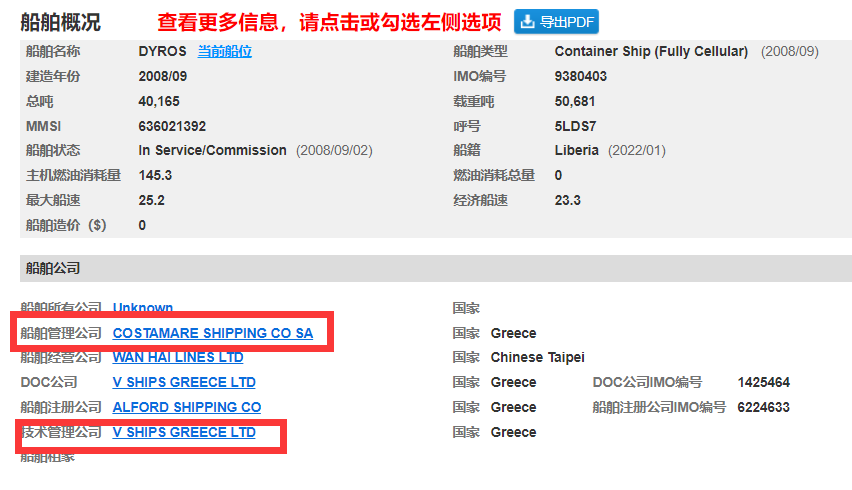Click the 船舶概况 page heading
Image resolution: width=852 pixels, height=490 pixels.
click(x=60, y=22)
